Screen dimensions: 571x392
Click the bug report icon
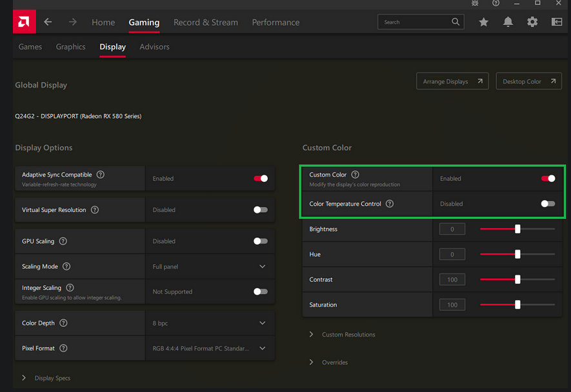(x=476, y=3)
